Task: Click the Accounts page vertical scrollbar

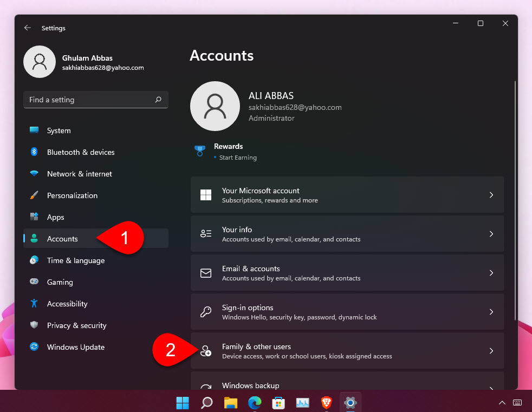Action: 515,200
